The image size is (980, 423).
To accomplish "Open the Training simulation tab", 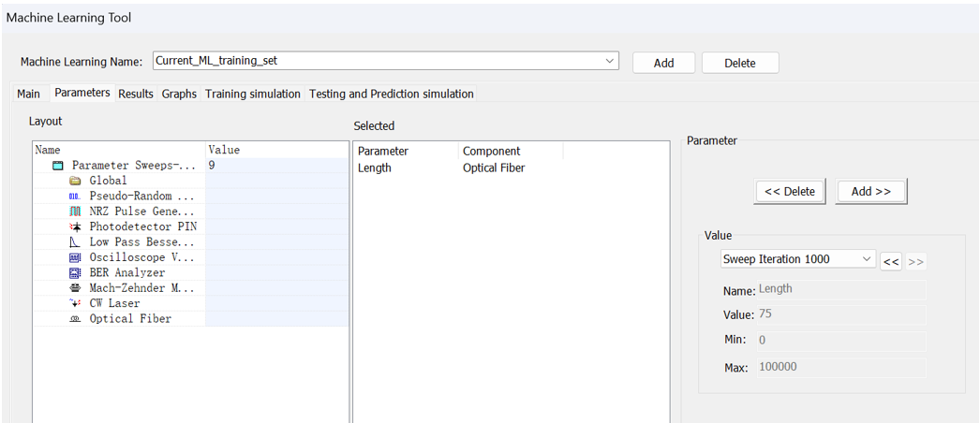I will pos(252,94).
